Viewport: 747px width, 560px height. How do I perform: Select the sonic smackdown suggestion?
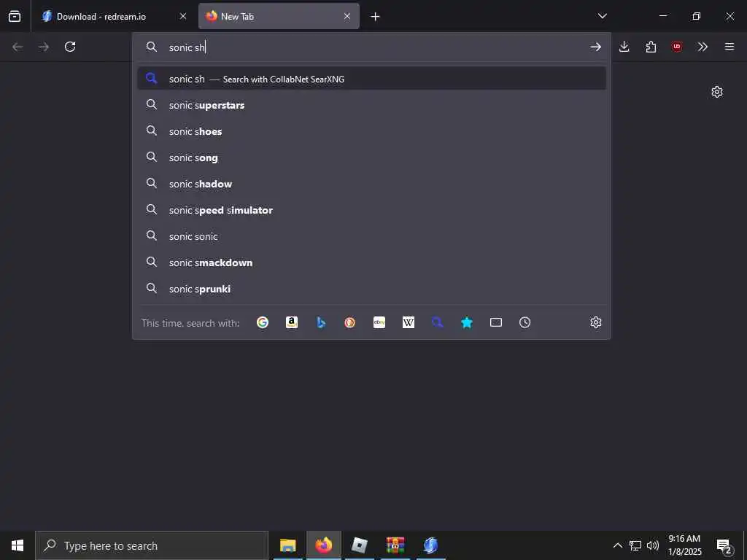pos(371,262)
